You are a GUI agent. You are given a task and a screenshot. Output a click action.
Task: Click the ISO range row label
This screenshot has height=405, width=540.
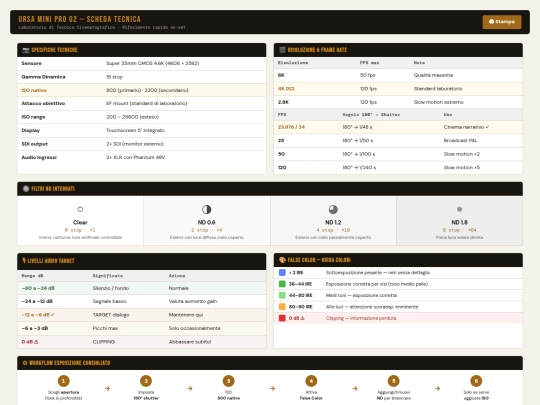(x=33, y=117)
